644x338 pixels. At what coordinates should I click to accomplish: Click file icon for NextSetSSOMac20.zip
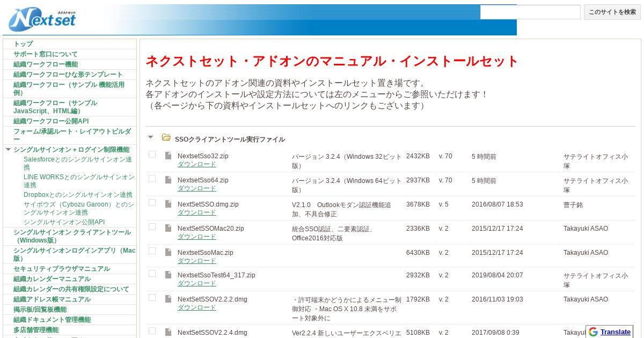169,228
